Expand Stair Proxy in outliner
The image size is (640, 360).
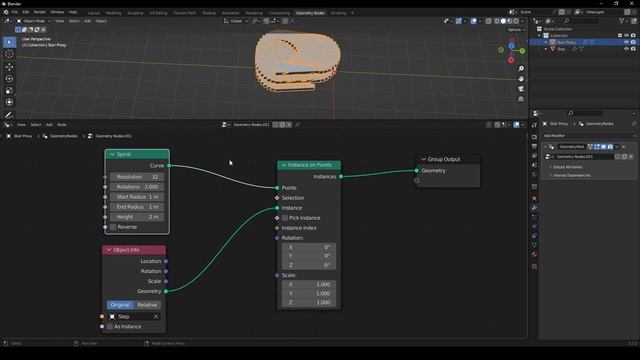click(546, 42)
